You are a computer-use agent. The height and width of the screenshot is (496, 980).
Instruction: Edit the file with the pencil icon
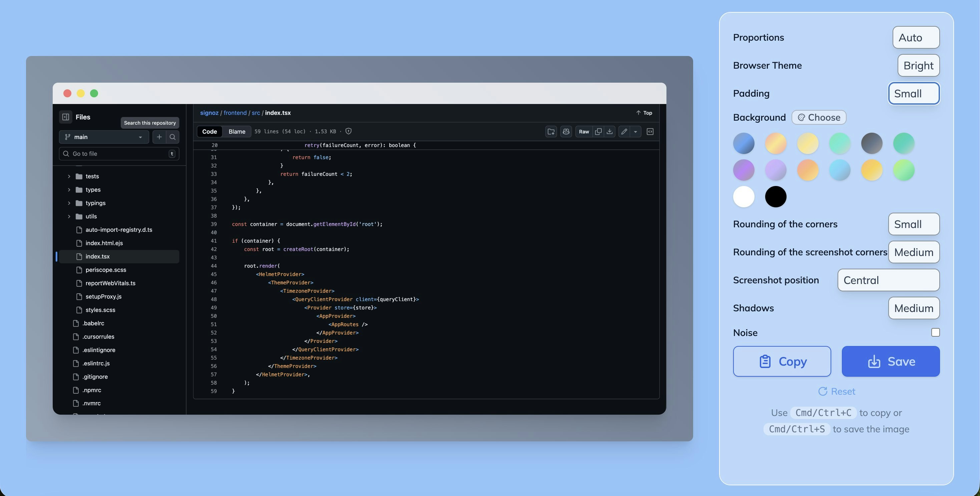point(624,132)
